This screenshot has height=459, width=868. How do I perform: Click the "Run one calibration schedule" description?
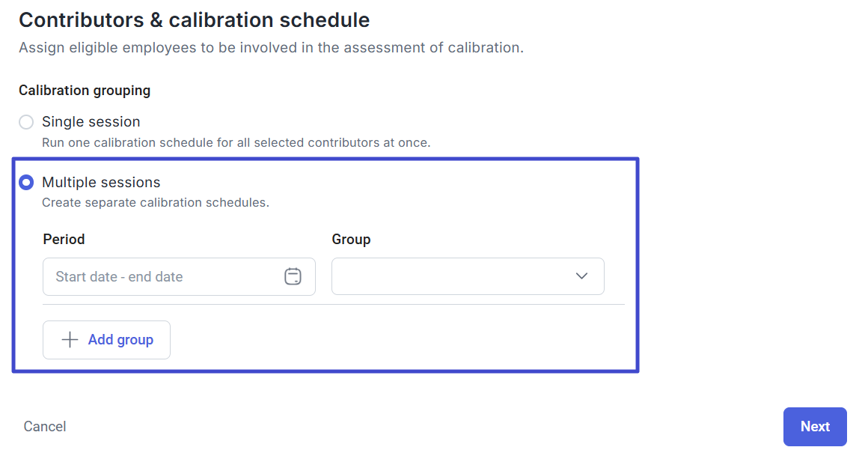point(236,142)
